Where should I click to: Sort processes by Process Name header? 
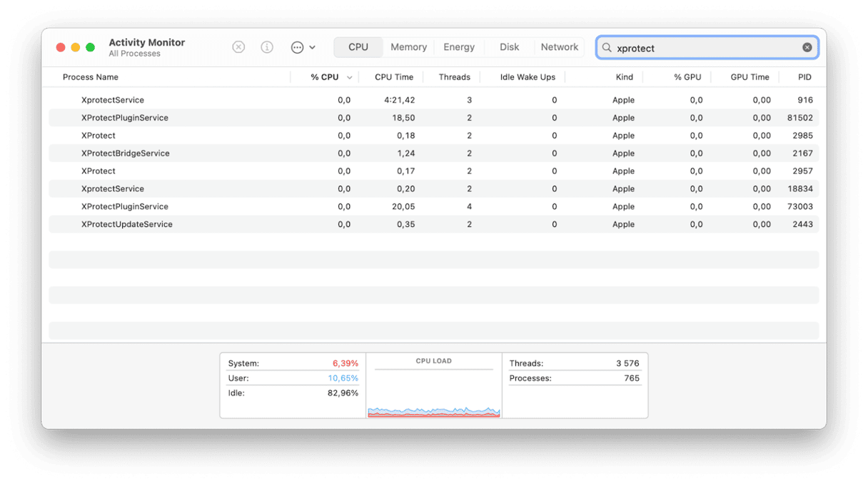[91, 77]
